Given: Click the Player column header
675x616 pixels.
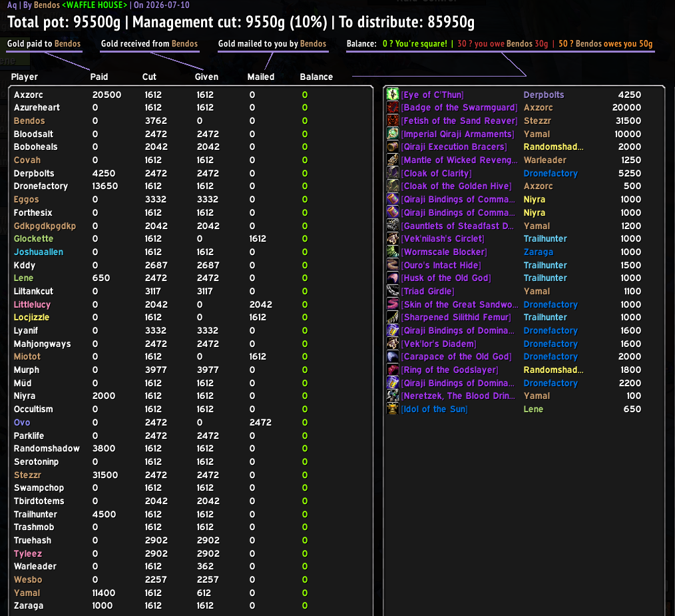Looking at the screenshot, I should coord(25,77).
